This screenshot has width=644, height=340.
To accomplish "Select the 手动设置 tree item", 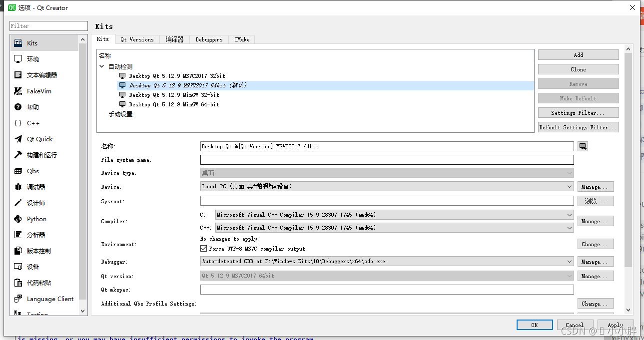I will [x=120, y=114].
